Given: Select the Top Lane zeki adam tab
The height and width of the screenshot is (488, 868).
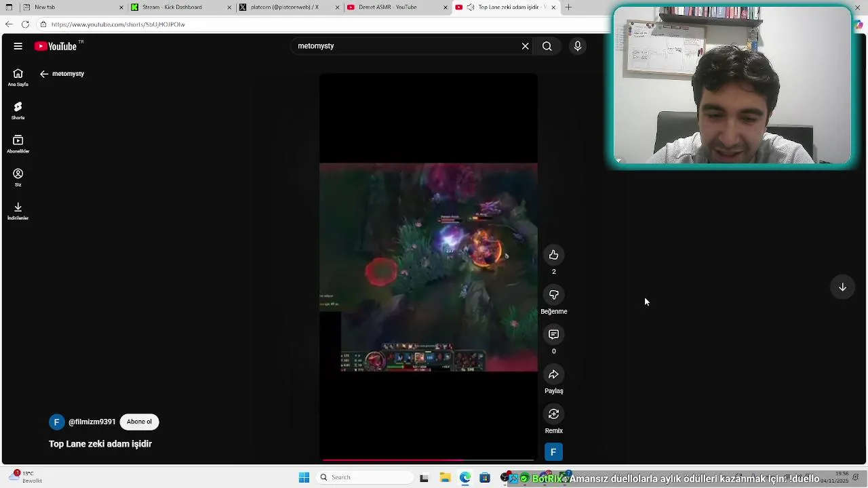Looking at the screenshot, I should click(507, 7).
